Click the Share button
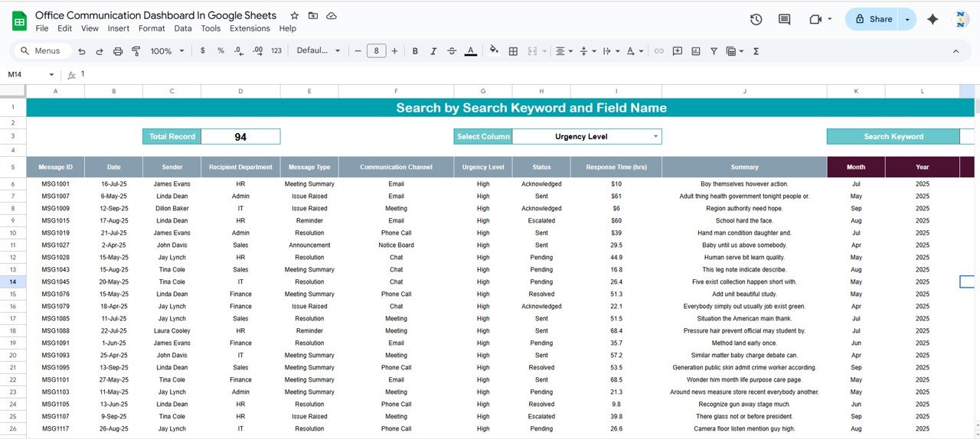Image resolution: width=980 pixels, height=439 pixels. [873, 19]
